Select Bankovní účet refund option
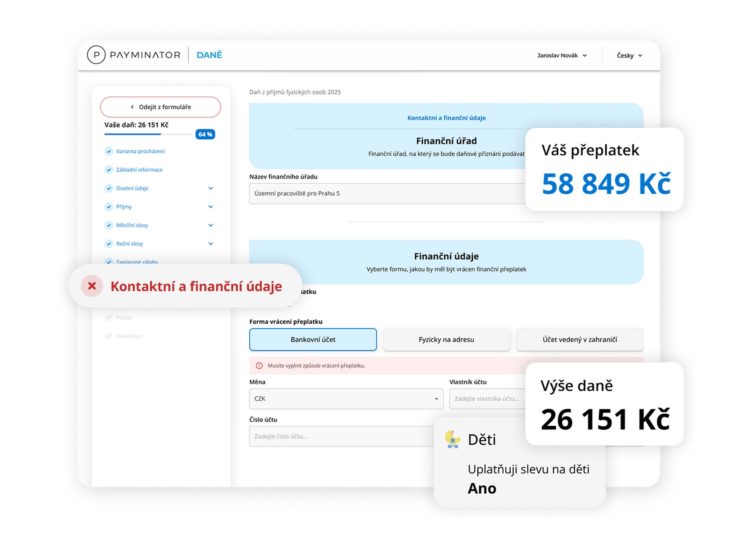740x560 pixels. (313, 339)
